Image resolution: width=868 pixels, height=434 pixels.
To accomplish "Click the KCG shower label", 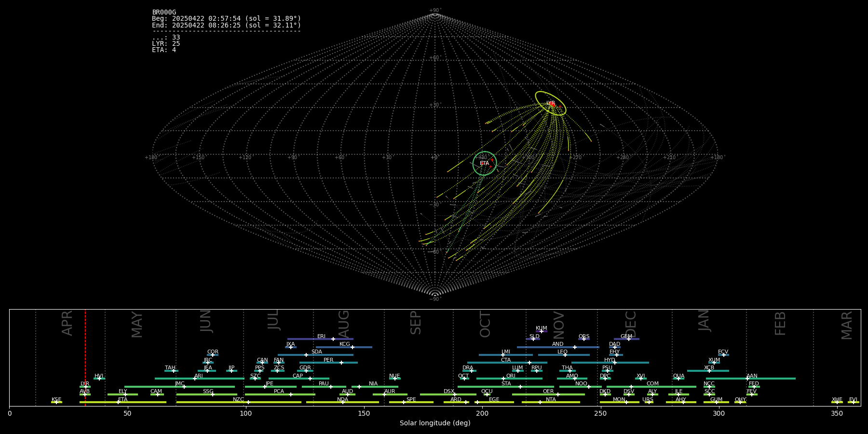I will [x=345, y=344].
